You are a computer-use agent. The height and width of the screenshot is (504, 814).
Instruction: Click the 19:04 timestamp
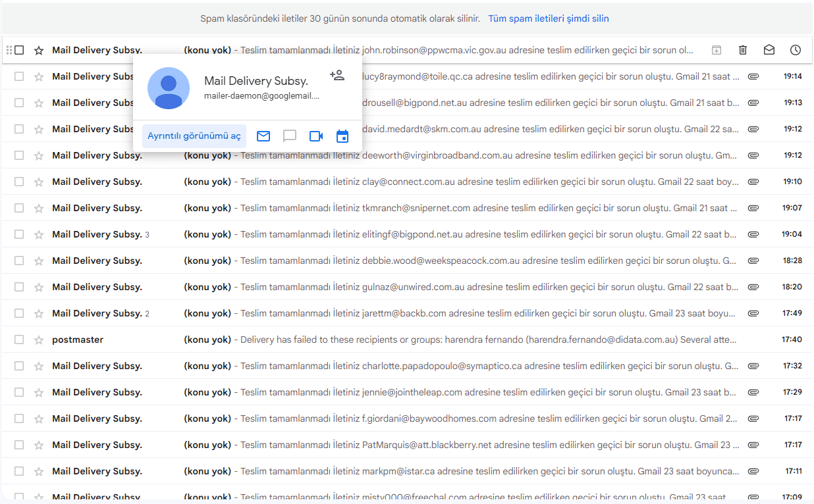(x=792, y=234)
